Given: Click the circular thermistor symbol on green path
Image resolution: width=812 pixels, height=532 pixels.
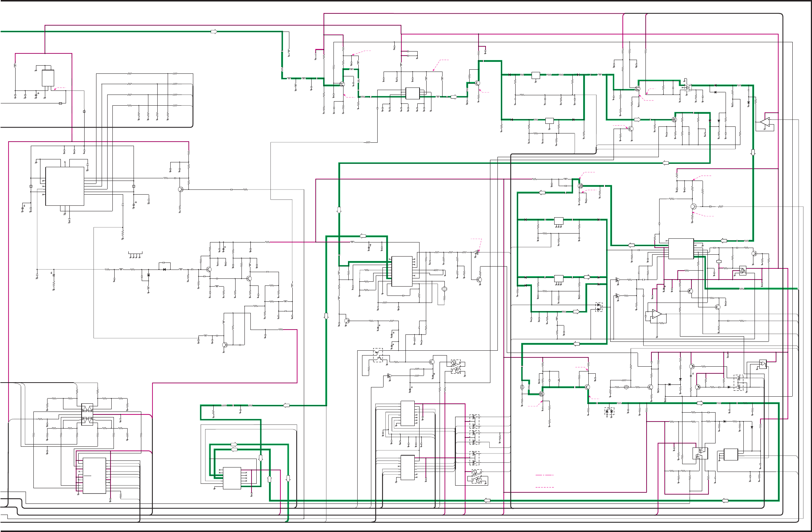Looking at the screenshot, I should (x=522, y=387).
